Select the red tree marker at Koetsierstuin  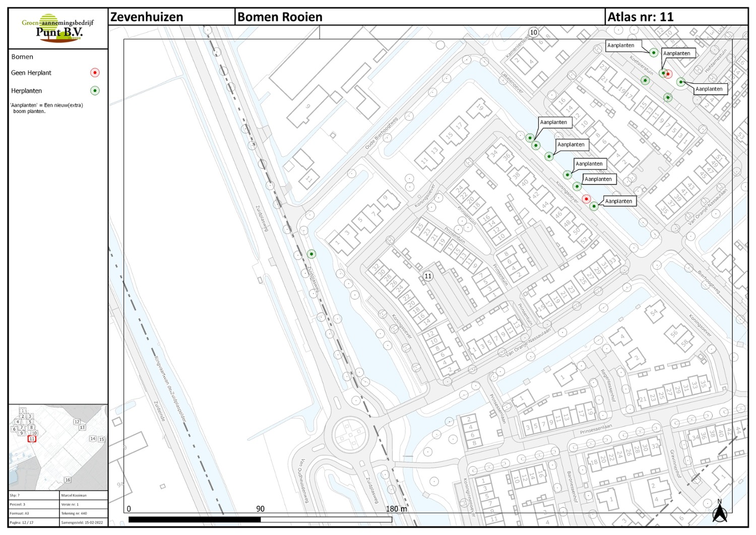(x=668, y=75)
